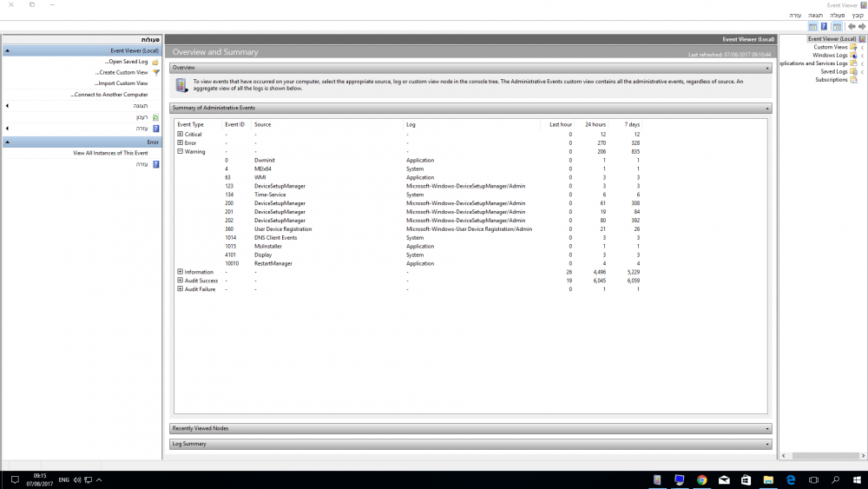Expand the Critical event type row

pyautogui.click(x=180, y=134)
